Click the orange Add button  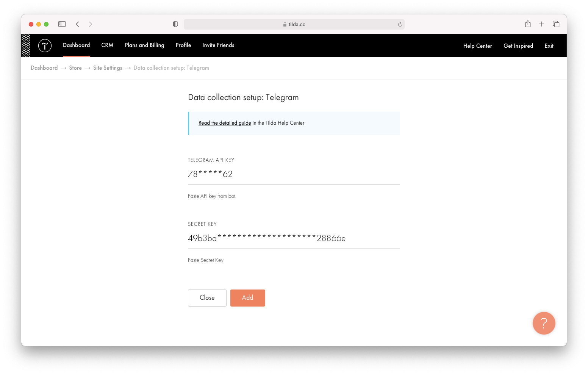pos(248,298)
